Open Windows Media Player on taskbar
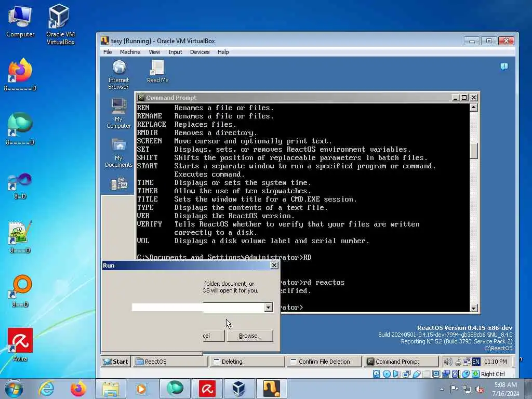 (x=142, y=389)
